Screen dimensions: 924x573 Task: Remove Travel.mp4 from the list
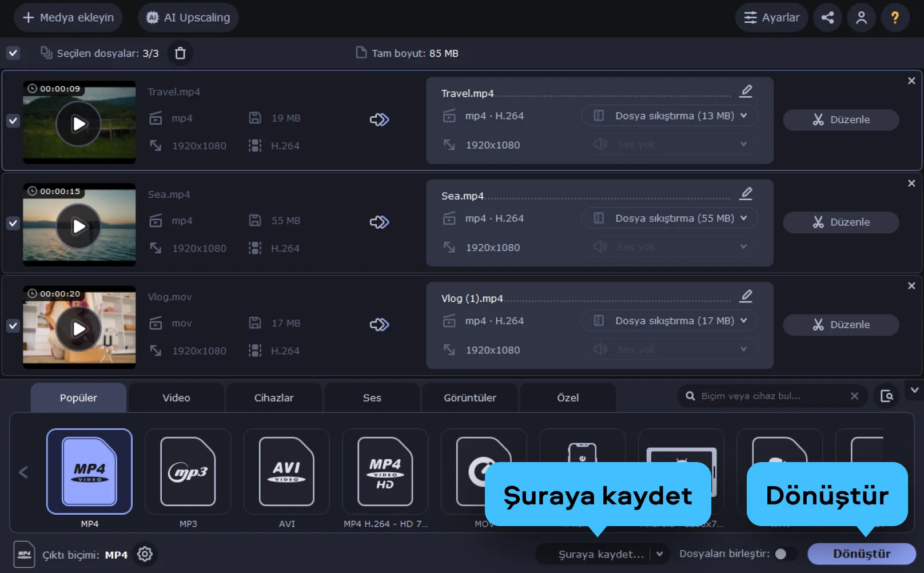tap(911, 81)
